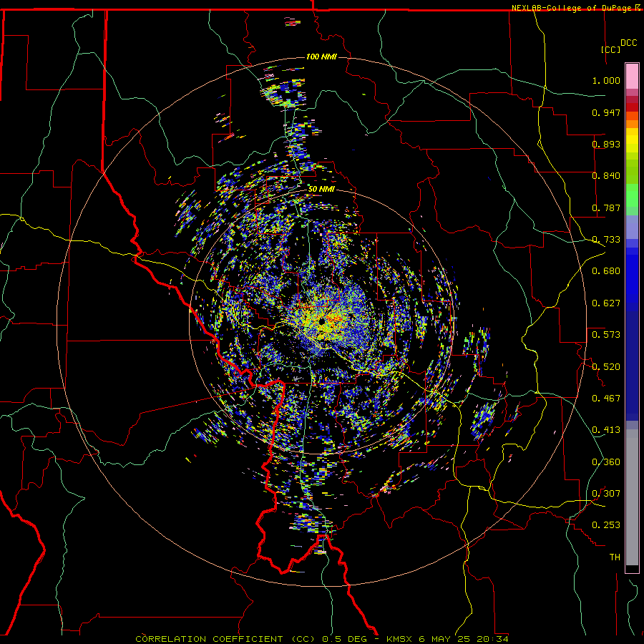
Task: Click the DCC label above the color scale
Action: pyautogui.click(x=628, y=43)
